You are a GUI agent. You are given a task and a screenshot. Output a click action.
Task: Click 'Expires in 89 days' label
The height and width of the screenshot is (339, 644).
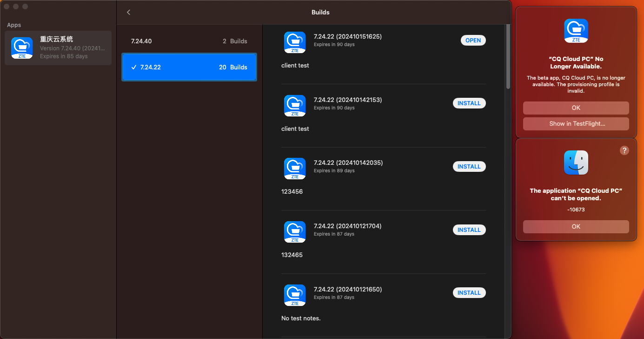click(334, 171)
